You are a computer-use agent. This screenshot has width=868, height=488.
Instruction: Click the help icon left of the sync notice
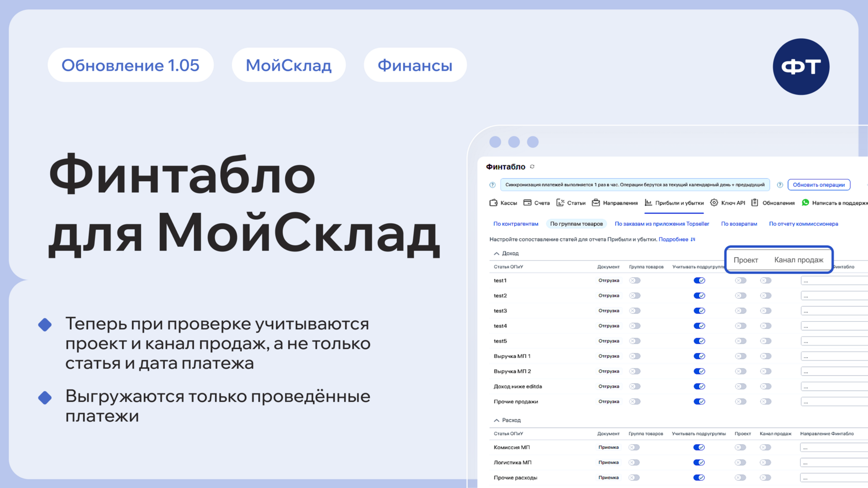[x=492, y=185]
